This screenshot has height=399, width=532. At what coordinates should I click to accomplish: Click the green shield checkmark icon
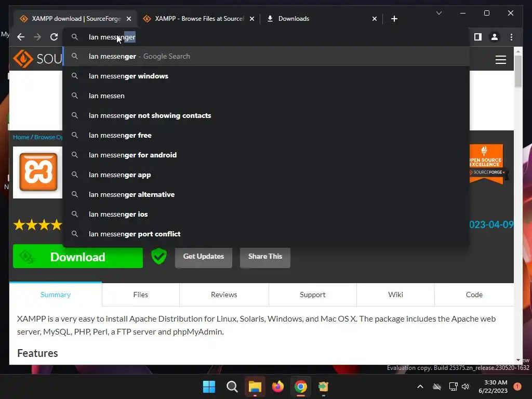(159, 256)
